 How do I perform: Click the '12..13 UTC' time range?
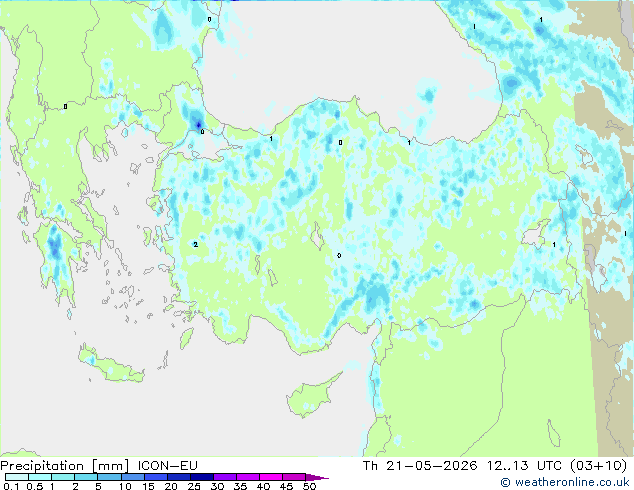[524, 466]
